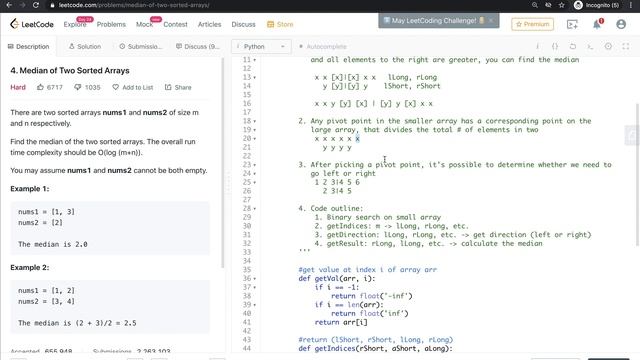Bookmark this page using the star icon
Viewport: 640px width, 360px height.
click(562, 5)
